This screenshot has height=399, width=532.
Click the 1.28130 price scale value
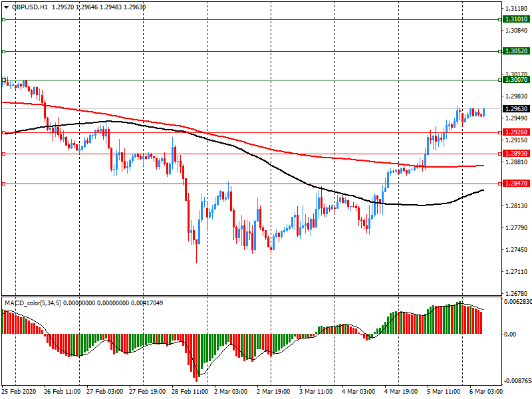coord(517,205)
